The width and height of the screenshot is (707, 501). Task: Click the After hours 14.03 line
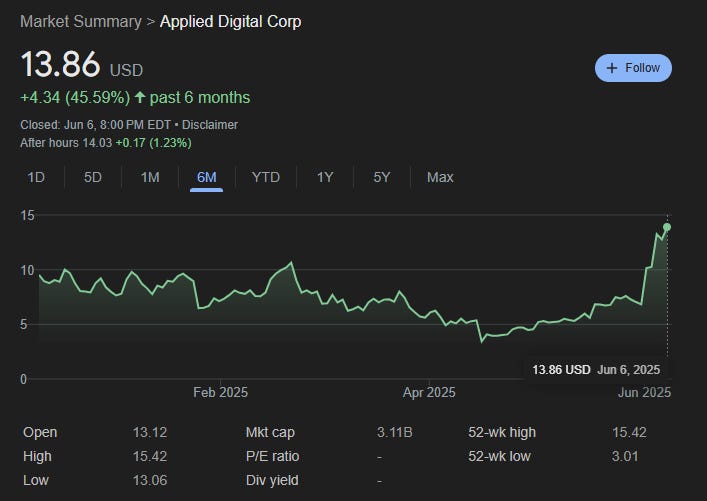point(106,143)
